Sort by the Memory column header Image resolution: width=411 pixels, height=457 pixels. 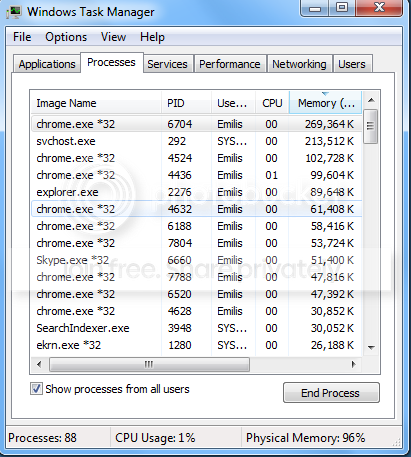point(325,103)
